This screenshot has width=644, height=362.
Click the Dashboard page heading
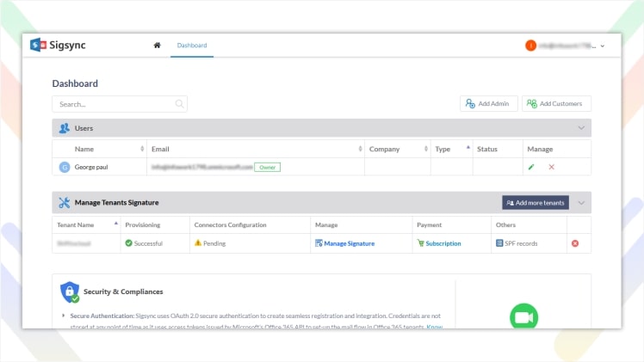click(x=75, y=83)
